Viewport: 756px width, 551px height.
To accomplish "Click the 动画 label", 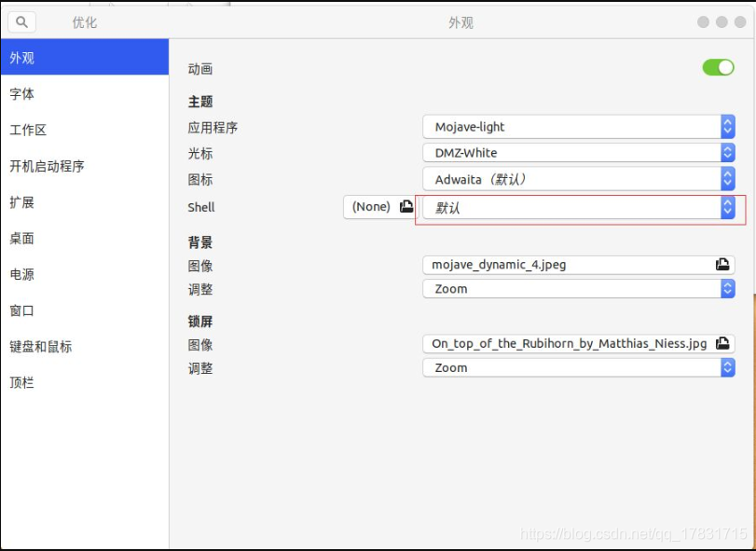I will pyautogui.click(x=200, y=68).
